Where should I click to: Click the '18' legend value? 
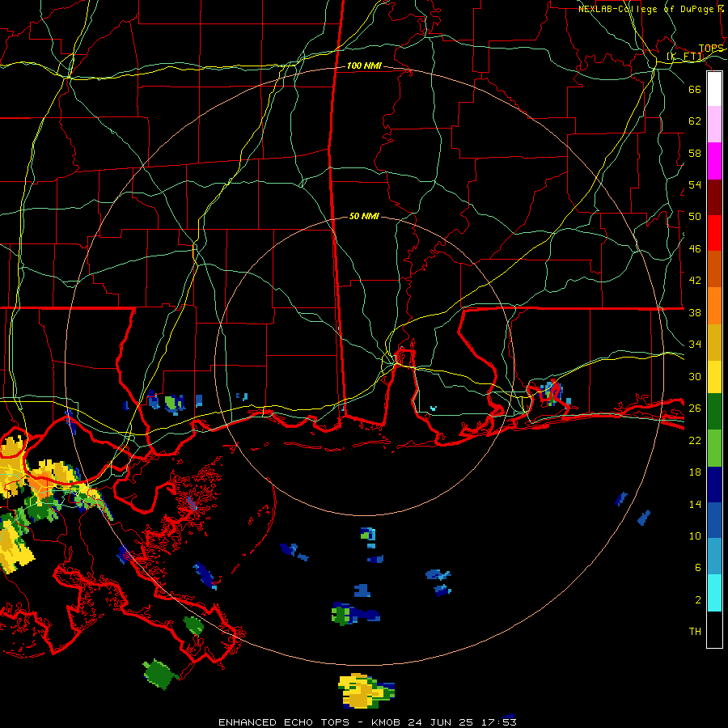(695, 472)
